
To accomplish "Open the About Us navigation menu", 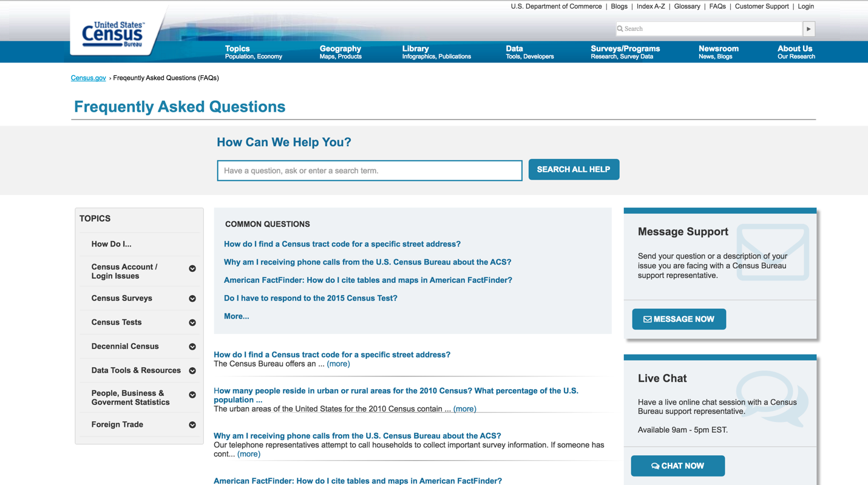I will pyautogui.click(x=796, y=52).
